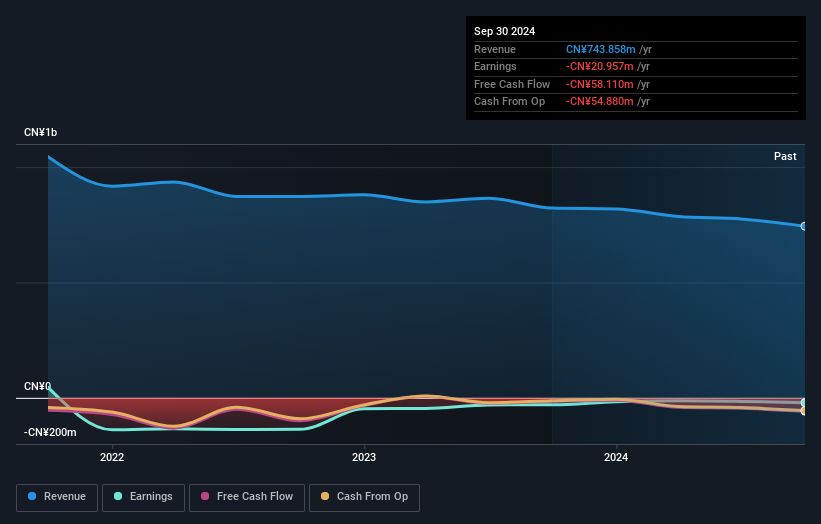Screen dimensions: 821x524
Task: Click the -CN¥58.110m free cash flow value
Action: point(600,84)
